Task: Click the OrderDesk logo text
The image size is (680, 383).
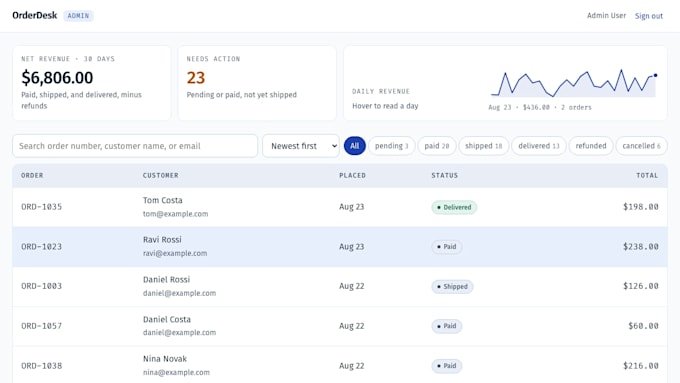Action: 35,16
